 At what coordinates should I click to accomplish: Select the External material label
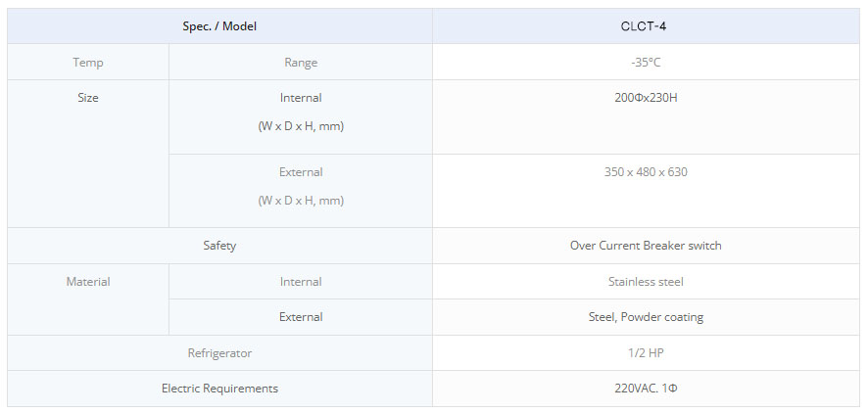(301, 317)
